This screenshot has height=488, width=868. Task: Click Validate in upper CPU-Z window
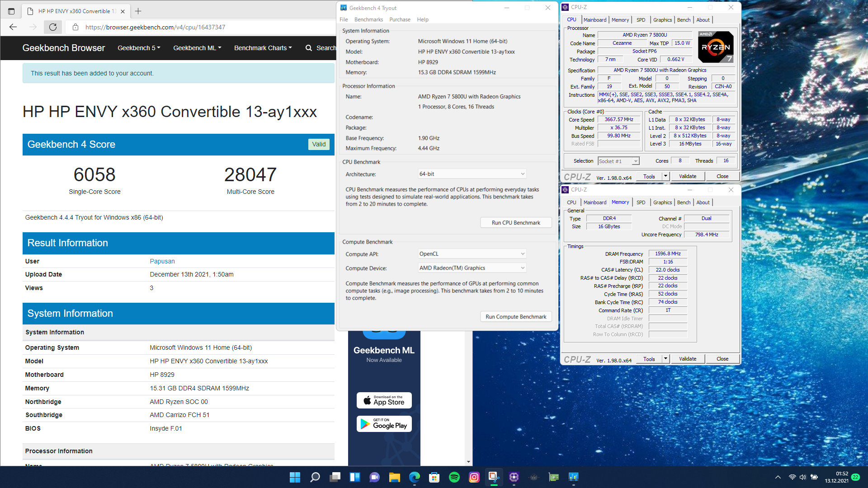(x=688, y=177)
